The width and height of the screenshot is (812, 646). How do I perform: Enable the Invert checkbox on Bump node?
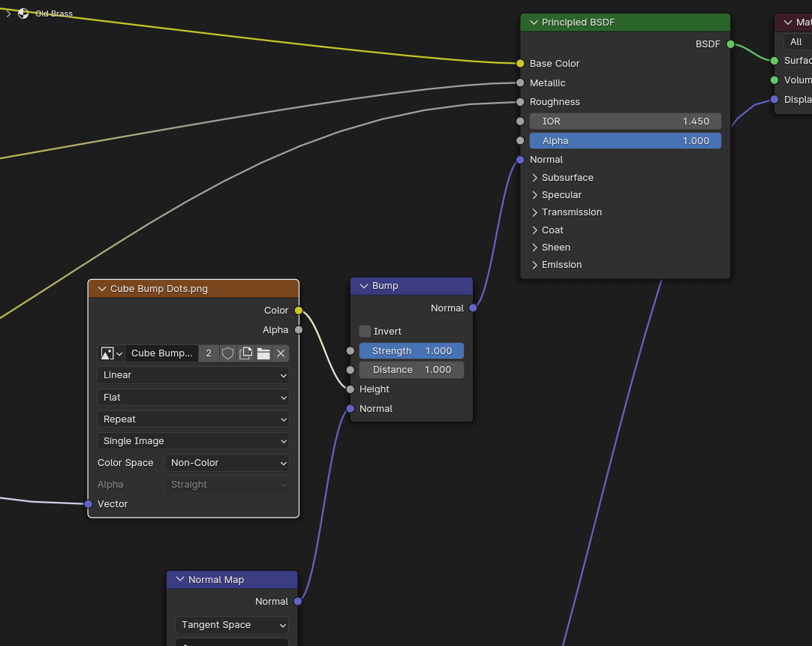pos(365,332)
